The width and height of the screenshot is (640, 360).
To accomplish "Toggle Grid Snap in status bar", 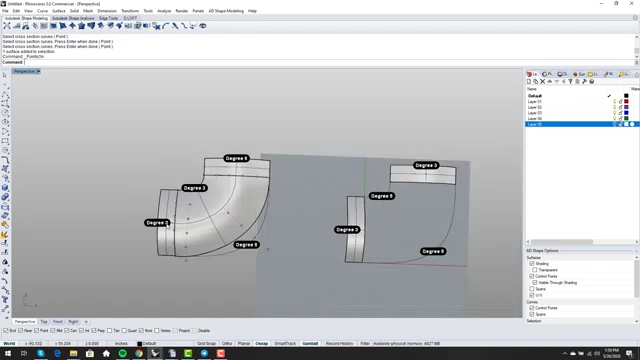I will coord(207,344).
